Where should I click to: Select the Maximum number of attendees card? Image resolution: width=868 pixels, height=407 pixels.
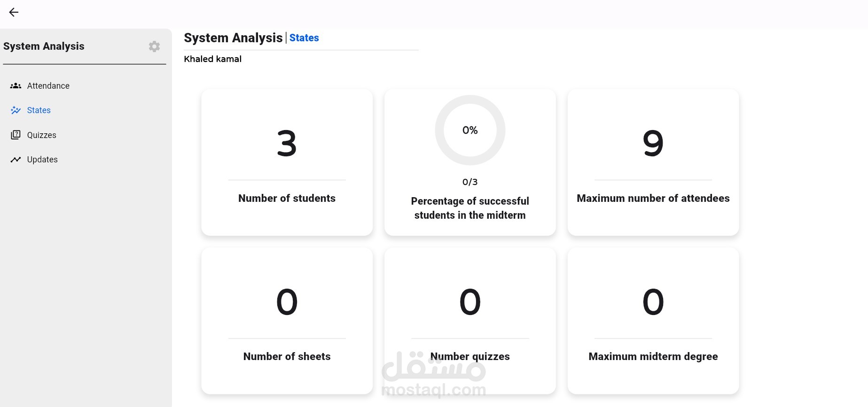(x=653, y=162)
